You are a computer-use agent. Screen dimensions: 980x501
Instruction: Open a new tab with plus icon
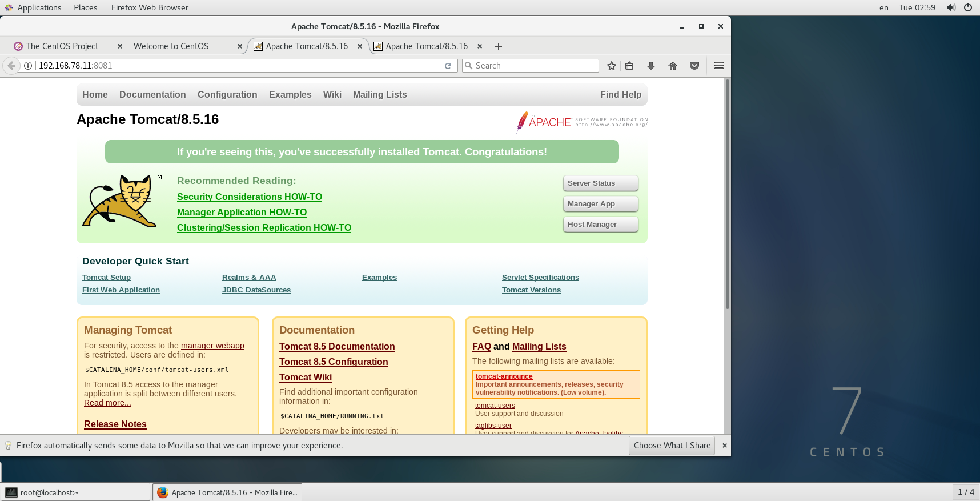[x=499, y=46]
